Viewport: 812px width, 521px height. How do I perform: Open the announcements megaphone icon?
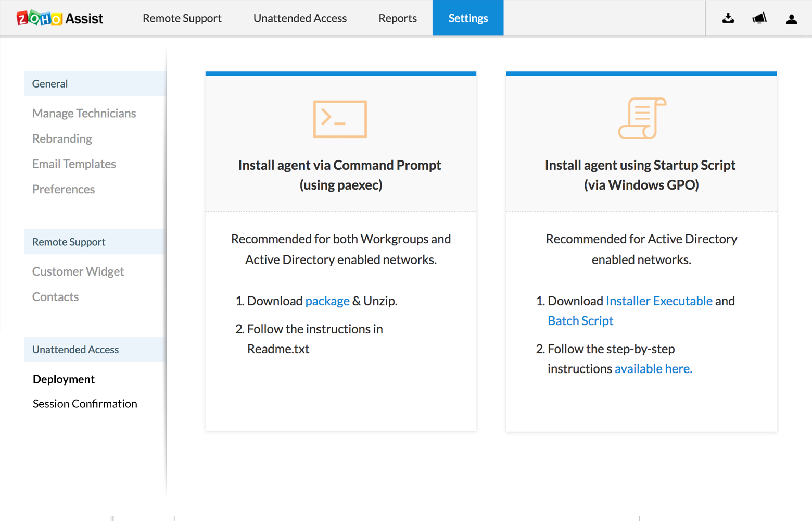coord(759,19)
